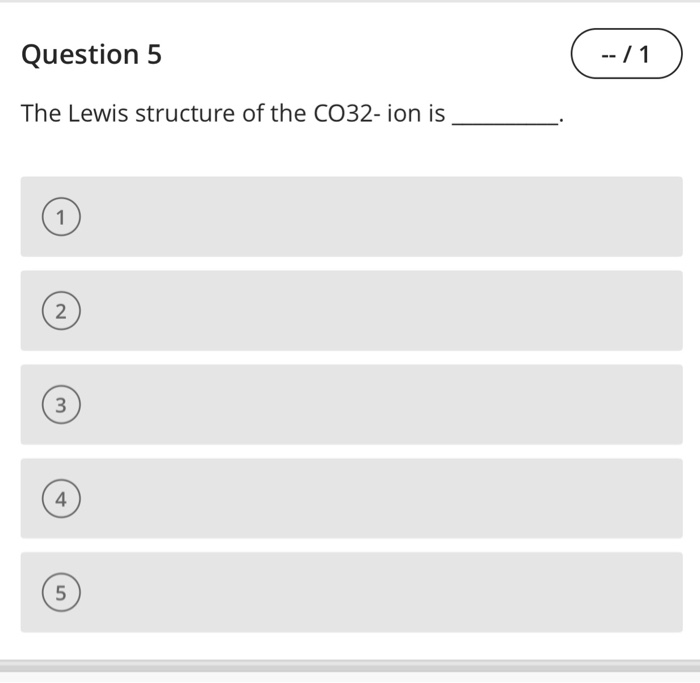Click the word 'structure' in the question prompt
This screenshot has height=683, width=700.
pyautogui.click(x=185, y=113)
